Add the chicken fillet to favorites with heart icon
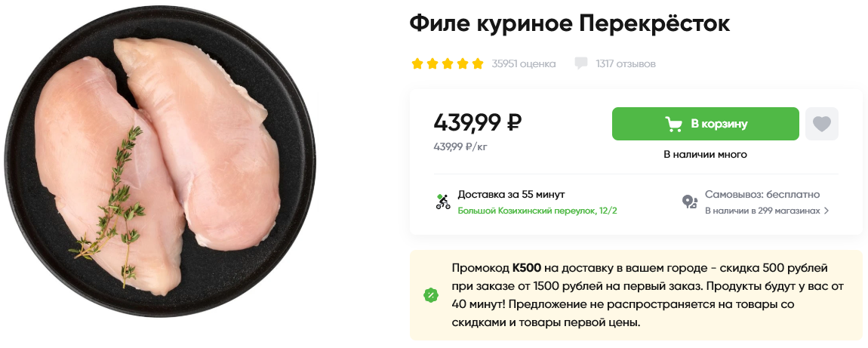868x348 pixels. click(x=821, y=124)
